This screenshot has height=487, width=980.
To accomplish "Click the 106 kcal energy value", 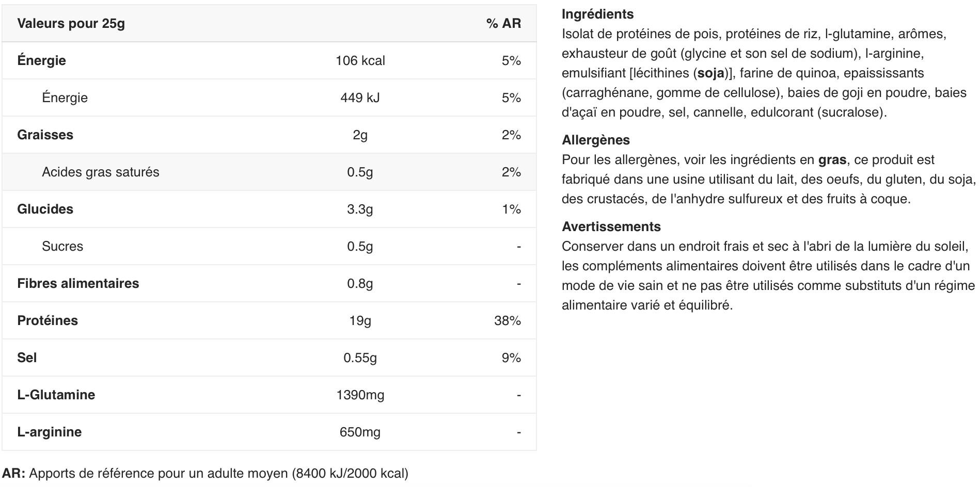I will point(360,60).
